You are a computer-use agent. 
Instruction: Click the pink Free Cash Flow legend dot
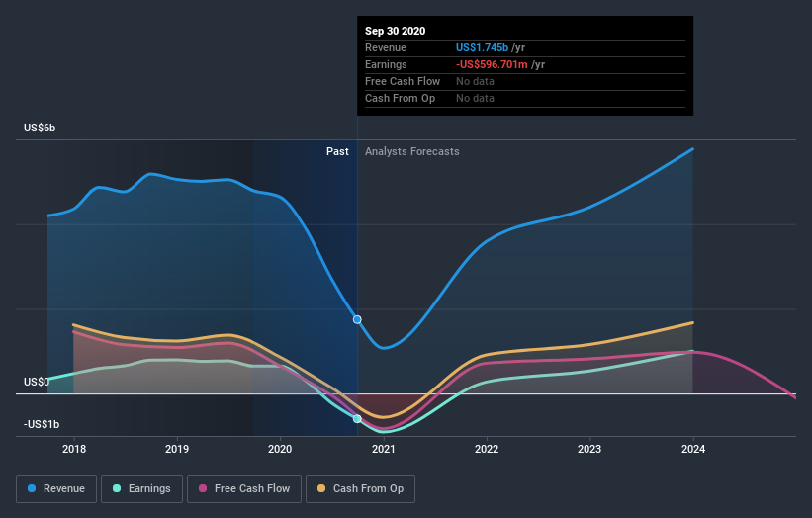pos(203,488)
